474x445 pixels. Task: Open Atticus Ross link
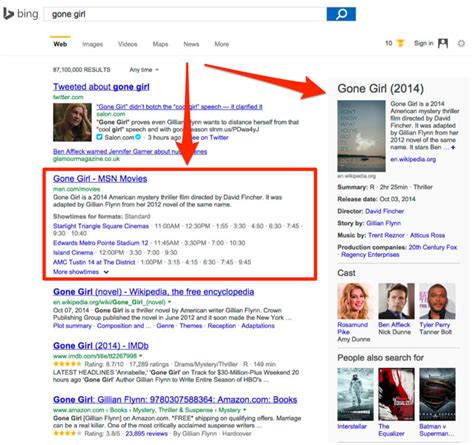(x=427, y=235)
